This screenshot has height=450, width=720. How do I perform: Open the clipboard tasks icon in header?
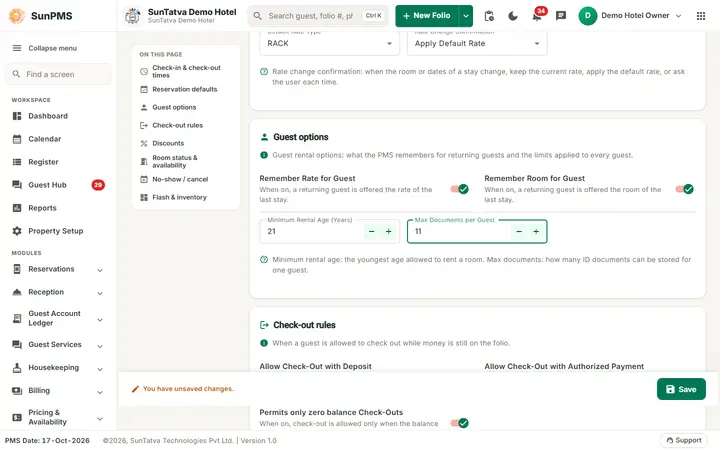coord(489,16)
